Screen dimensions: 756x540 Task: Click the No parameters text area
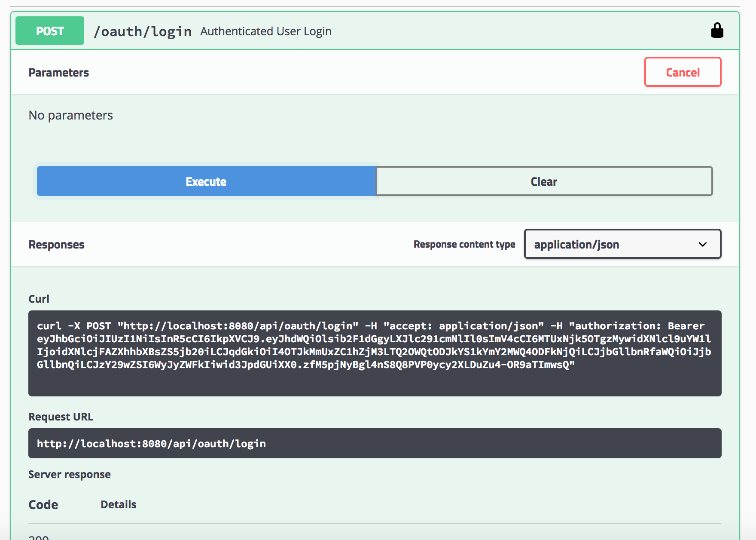70,115
